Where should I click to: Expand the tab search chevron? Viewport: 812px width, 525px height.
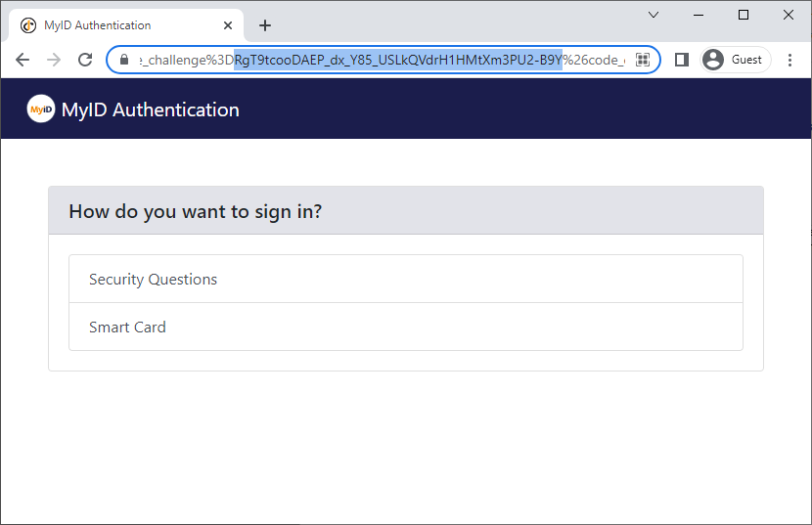pyautogui.click(x=654, y=15)
